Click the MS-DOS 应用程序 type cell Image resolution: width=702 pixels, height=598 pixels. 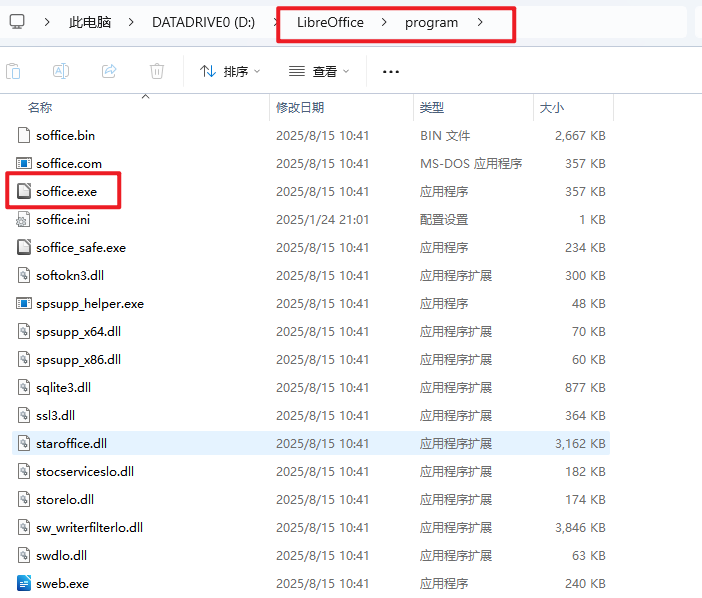point(471,164)
